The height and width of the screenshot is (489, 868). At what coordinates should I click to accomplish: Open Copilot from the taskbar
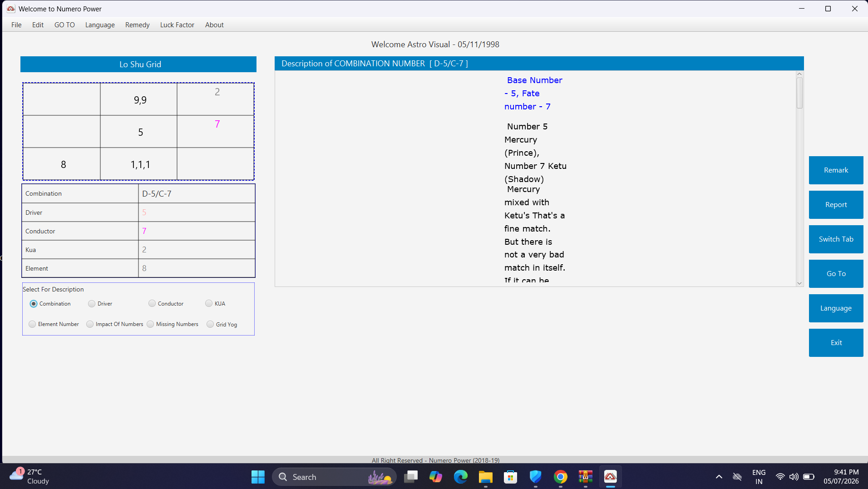[436, 477]
